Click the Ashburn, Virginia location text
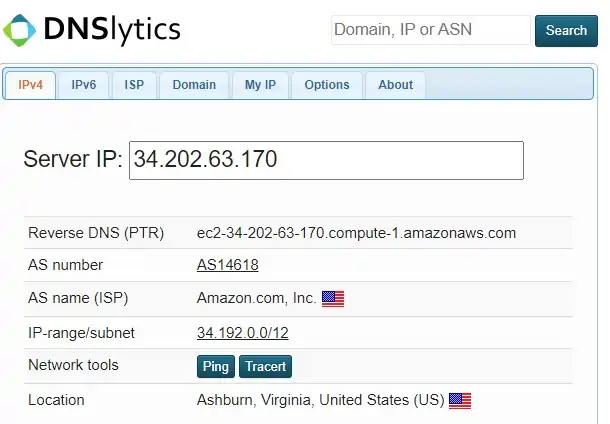 tap(320, 400)
